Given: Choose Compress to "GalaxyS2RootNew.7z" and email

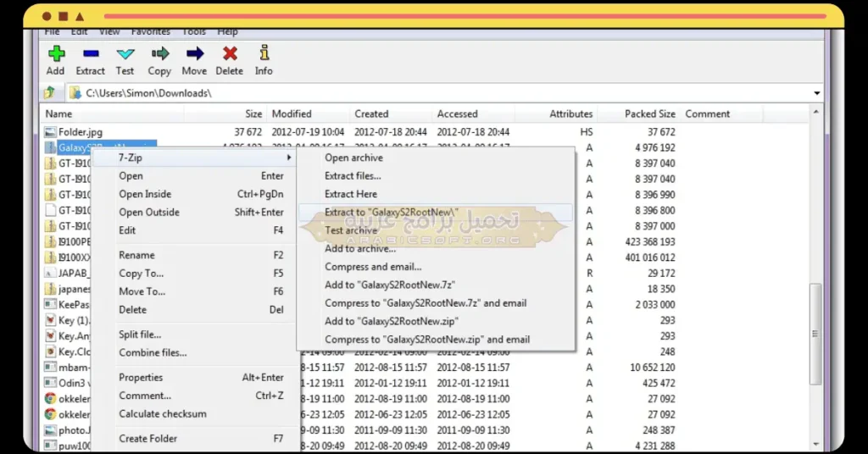Looking at the screenshot, I should coord(436,303).
